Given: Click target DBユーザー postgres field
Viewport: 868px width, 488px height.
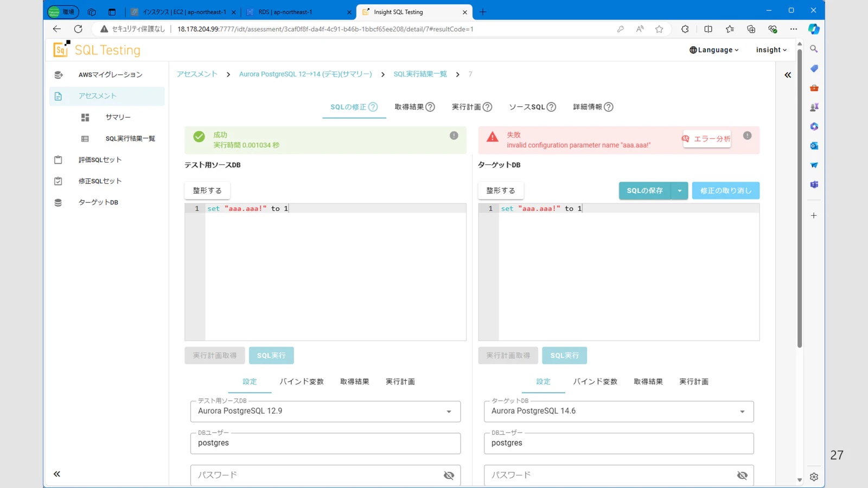Looking at the screenshot, I should click(x=619, y=444).
